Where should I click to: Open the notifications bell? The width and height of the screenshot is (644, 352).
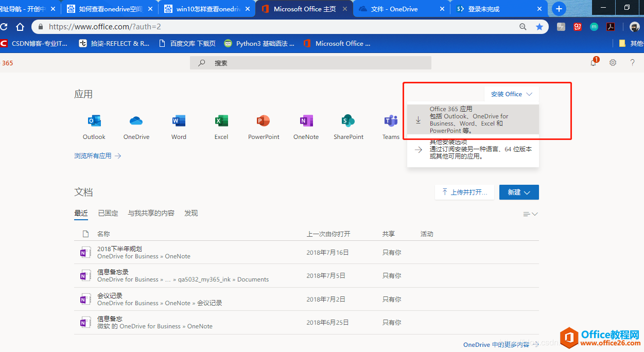pos(593,62)
